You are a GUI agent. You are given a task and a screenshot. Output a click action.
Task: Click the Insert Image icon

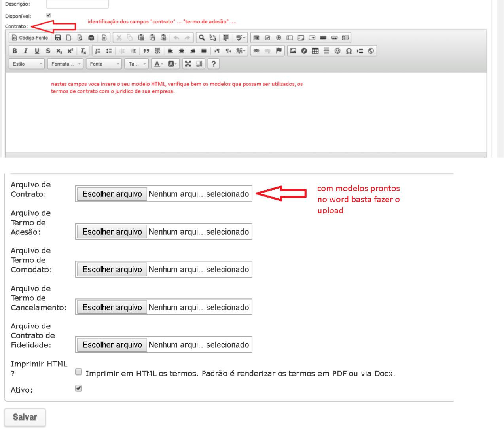tap(293, 51)
